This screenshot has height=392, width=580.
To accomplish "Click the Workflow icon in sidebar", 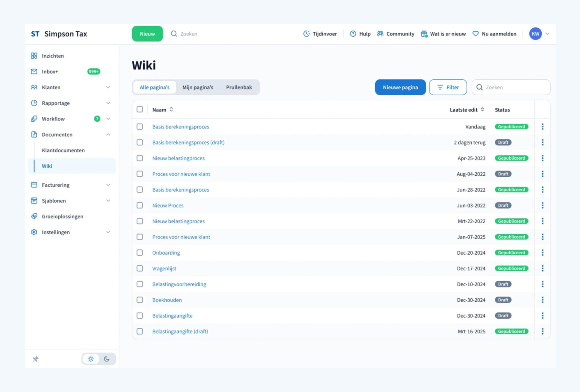I will coord(34,119).
